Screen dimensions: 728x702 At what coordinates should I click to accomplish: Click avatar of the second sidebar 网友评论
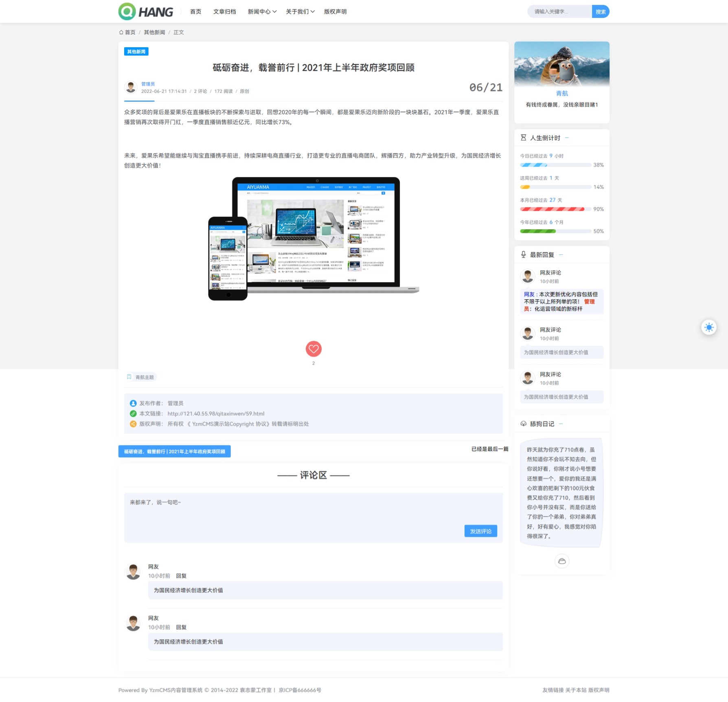pyautogui.click(x=528, y=333)
